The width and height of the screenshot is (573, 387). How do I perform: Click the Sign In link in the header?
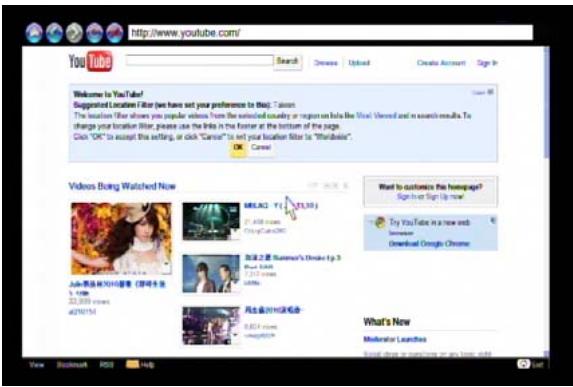coord(487,63)
